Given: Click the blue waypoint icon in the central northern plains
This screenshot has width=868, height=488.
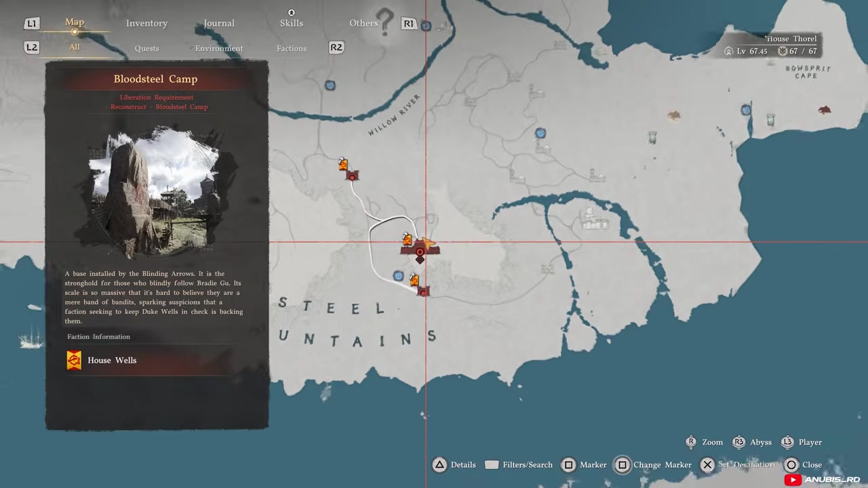Looking at the screenshot, I should [540, 134].
